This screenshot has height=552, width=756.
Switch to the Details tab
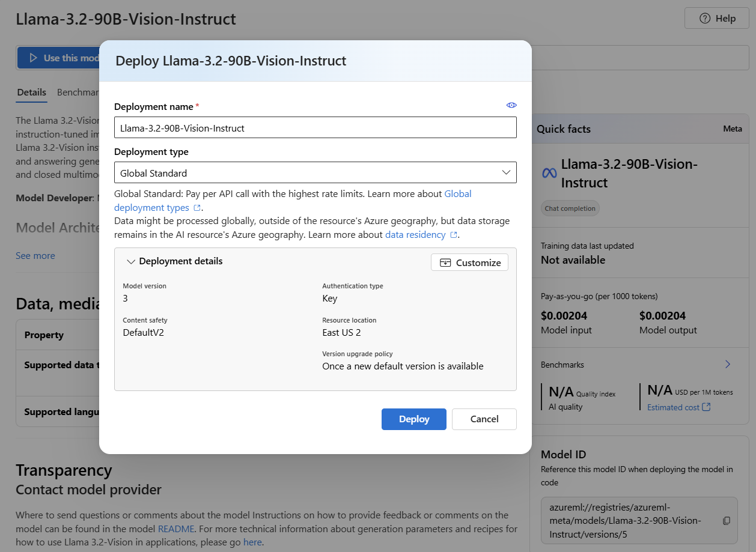31,92
